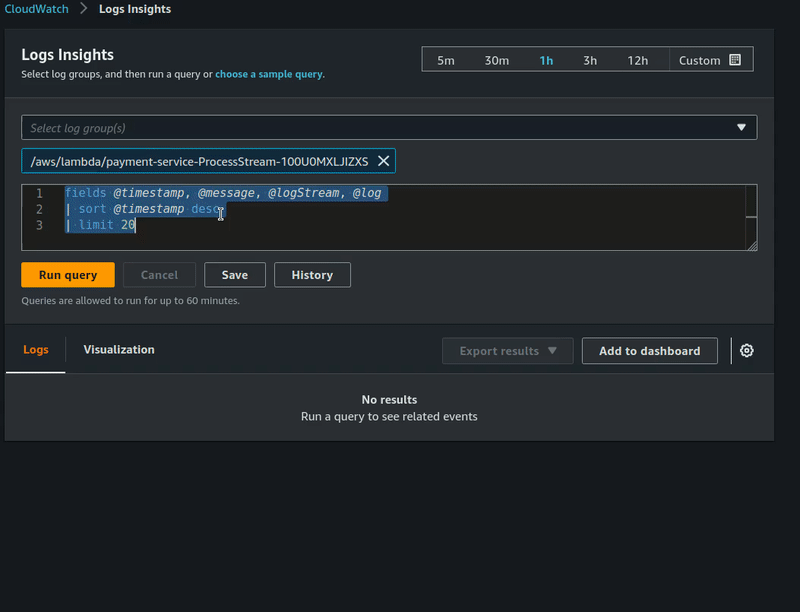Open query History
Screen dimensions: 800x612
tap(312, 275)
